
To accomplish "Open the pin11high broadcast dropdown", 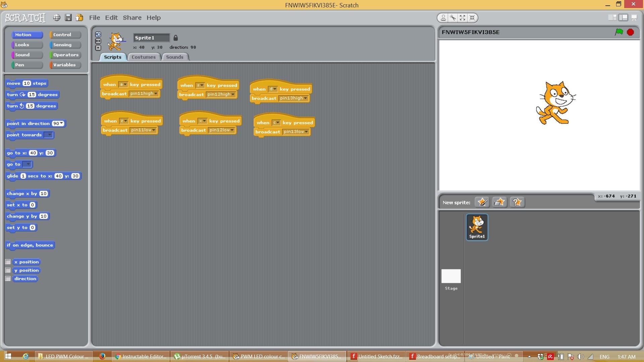I will pos(156,94).
